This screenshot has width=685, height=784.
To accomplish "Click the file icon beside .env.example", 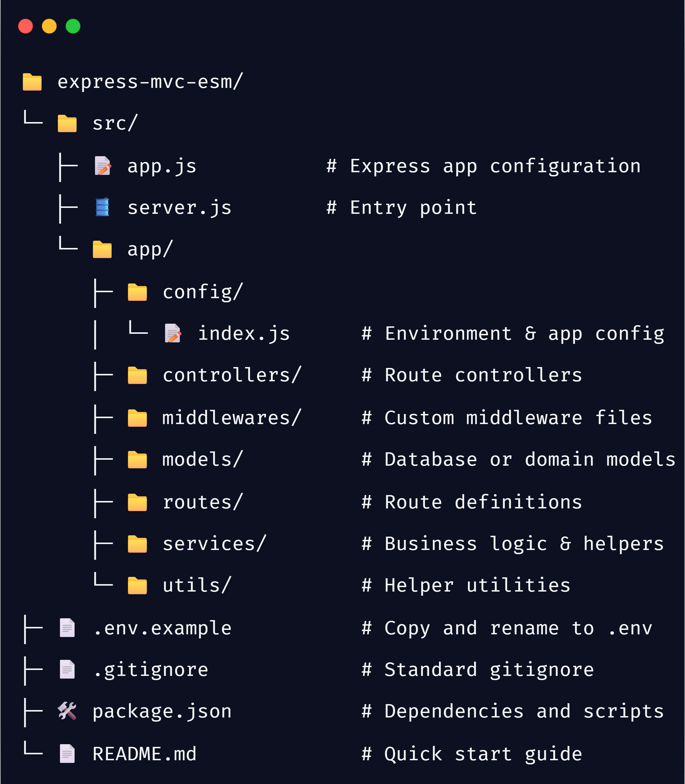I will point(67,627).
